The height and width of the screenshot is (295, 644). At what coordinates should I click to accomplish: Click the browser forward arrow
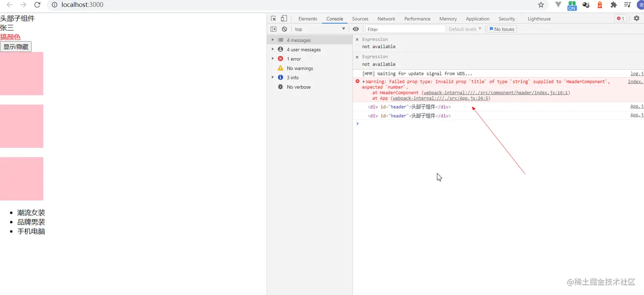(x=23, y=5)
